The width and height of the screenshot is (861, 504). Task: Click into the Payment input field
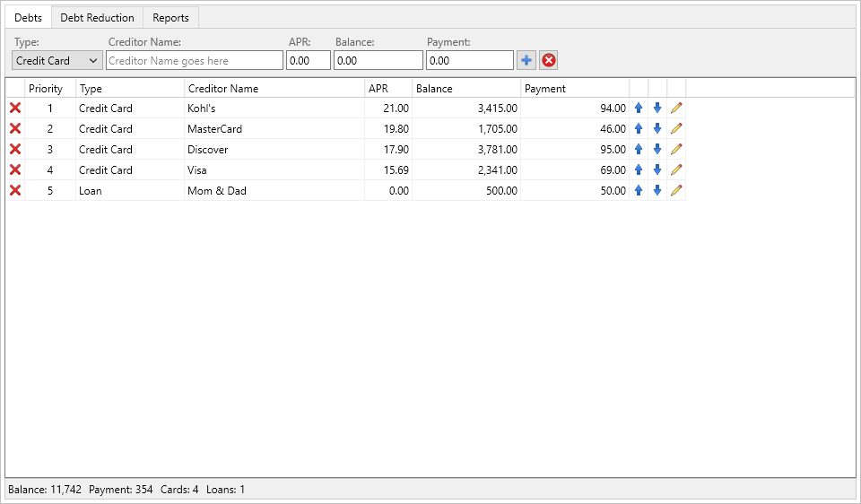470,60
